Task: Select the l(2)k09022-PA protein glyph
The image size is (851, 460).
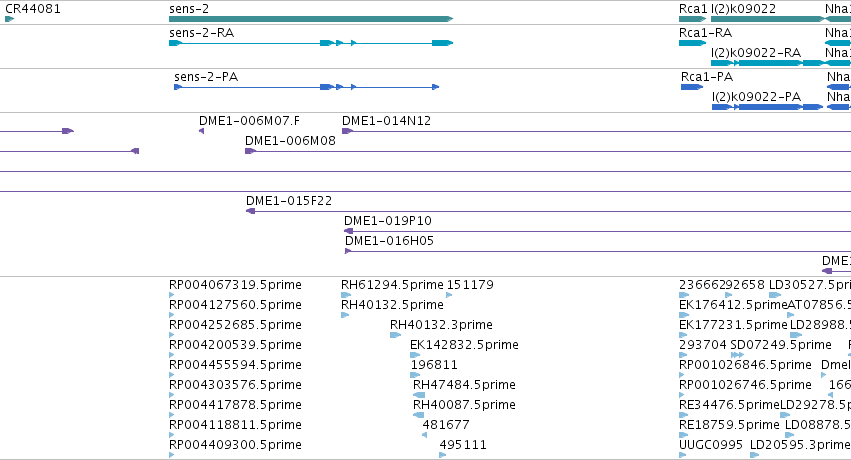Action: [x=767, y=107]
